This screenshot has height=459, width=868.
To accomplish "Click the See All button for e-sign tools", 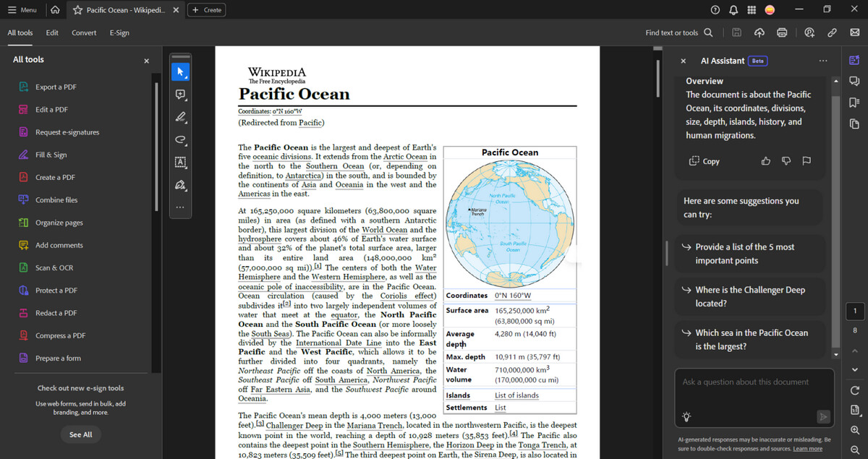I will tap(81, 434).
